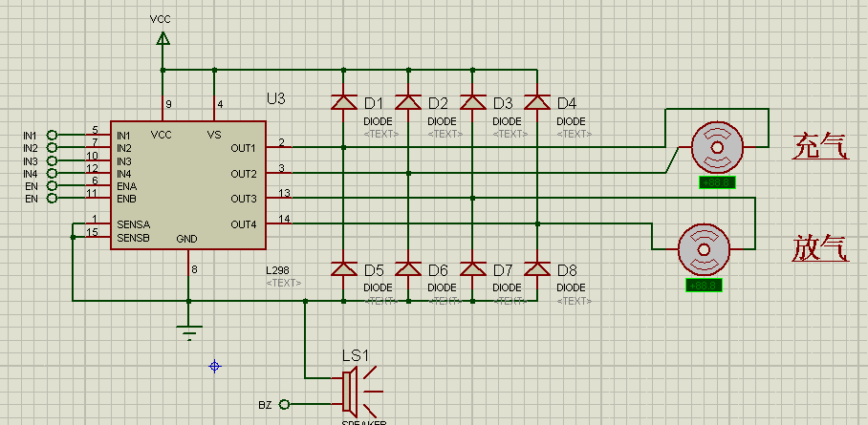This screenshot has width=868, height=425.
Task: Click the ENB pin label on U3
Action: click(x=127, y=198)
